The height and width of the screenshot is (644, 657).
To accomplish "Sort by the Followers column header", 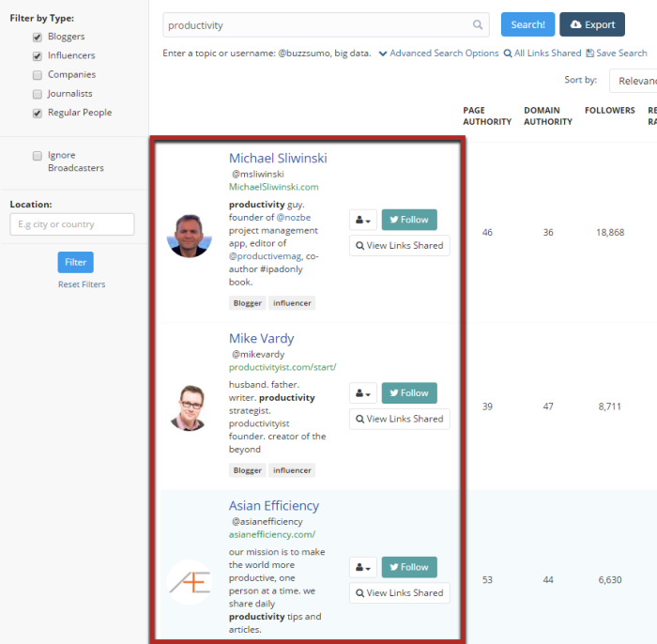I will [610, 111].
